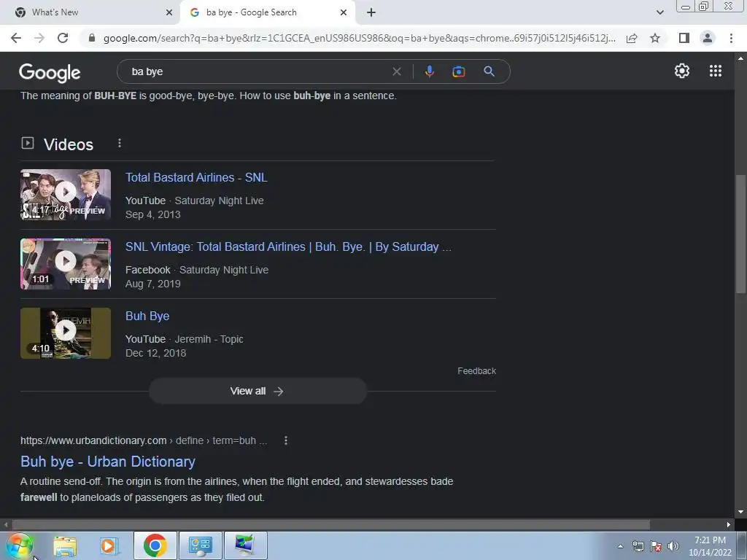Viewport: 747px width, 560px height.
Task: Open the Chrome profile avatar
Action: point(708,38)
